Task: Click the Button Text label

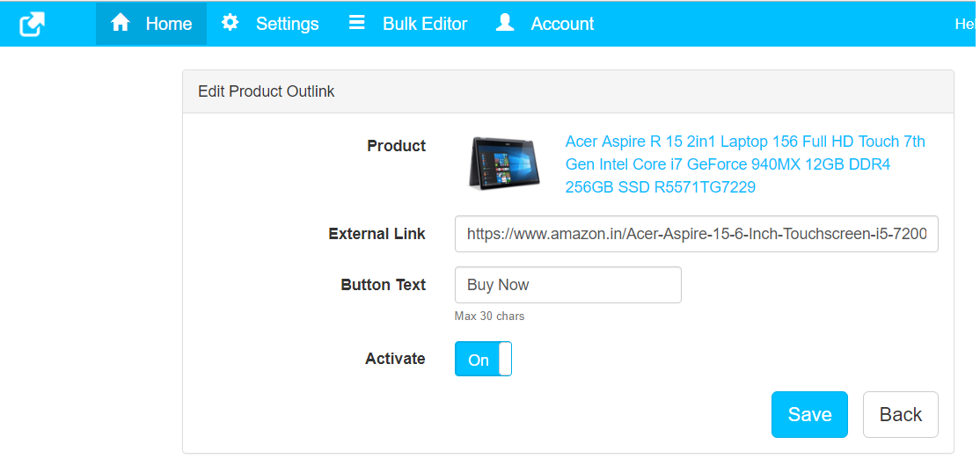Action: coord(384,285)
